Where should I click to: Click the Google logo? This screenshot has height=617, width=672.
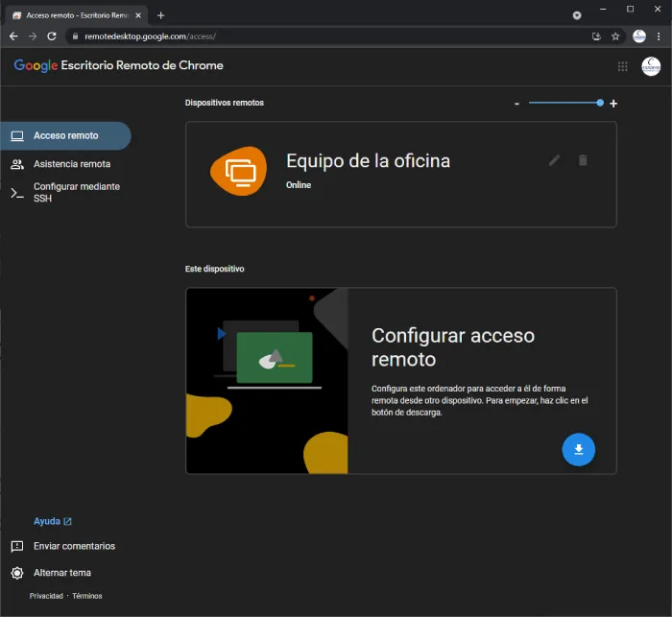pos(36,65)
